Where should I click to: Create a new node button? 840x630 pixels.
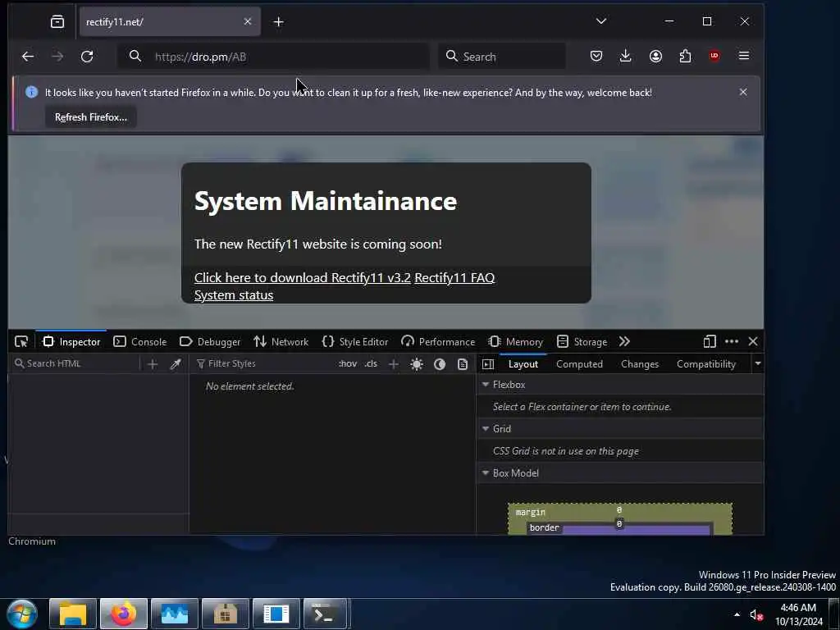point(153,364)
